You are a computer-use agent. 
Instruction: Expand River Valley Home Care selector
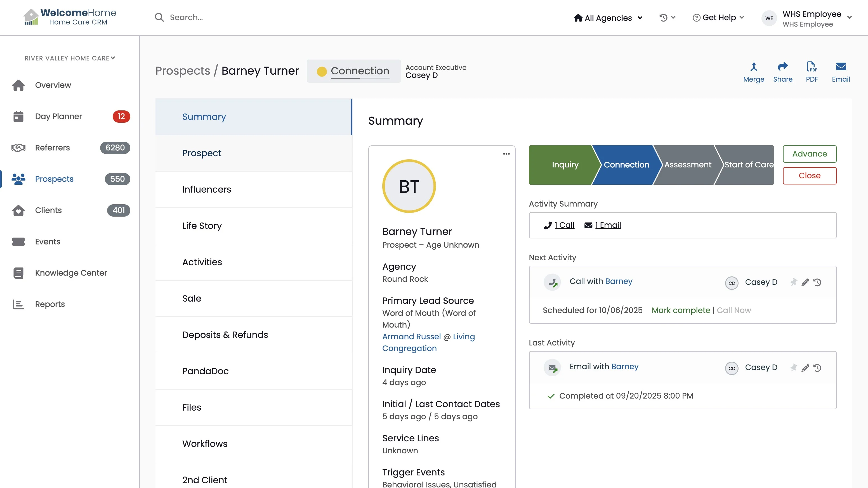[70, 58]
